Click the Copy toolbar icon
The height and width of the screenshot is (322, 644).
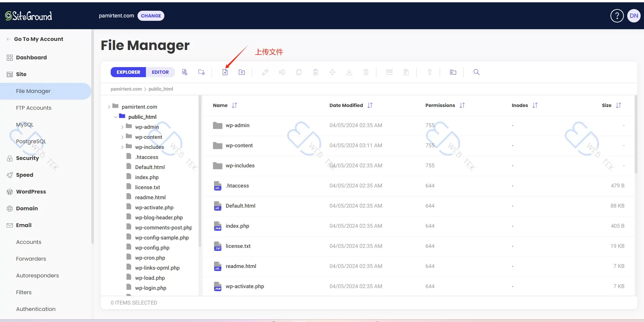(299, 72)
